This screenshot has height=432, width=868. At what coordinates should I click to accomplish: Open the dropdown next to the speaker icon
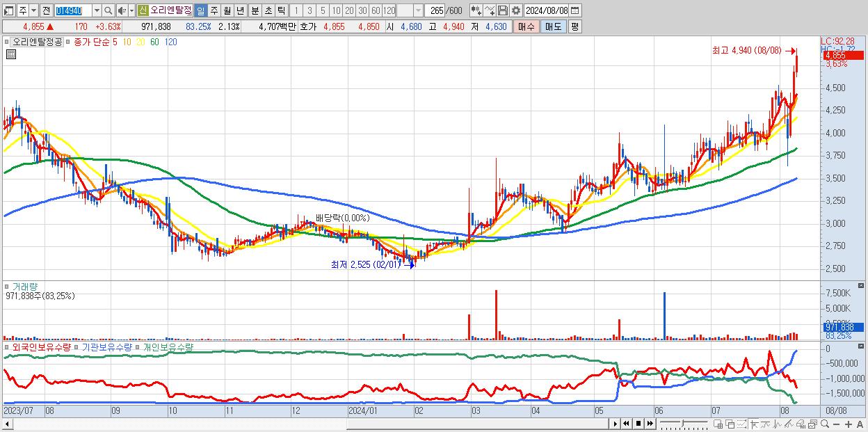click(x=131, y=10)
